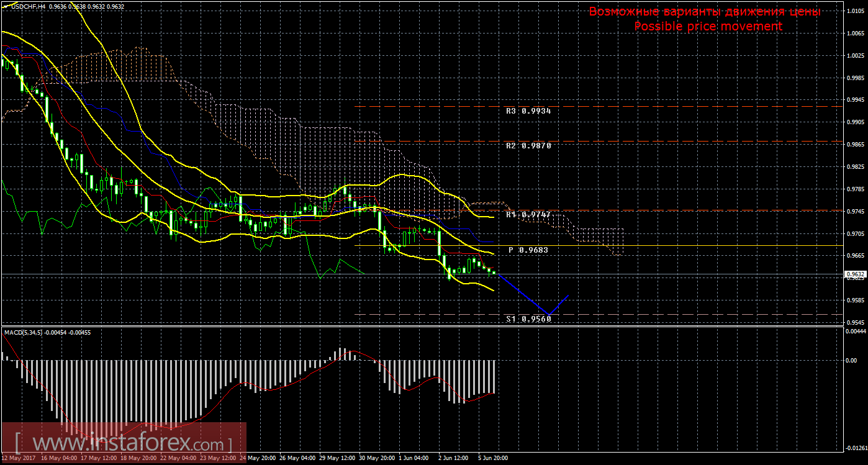Viewport: 868px width, 465px height.
Task: Click 1.0105 on the price scale
Action: coord(854,11)
